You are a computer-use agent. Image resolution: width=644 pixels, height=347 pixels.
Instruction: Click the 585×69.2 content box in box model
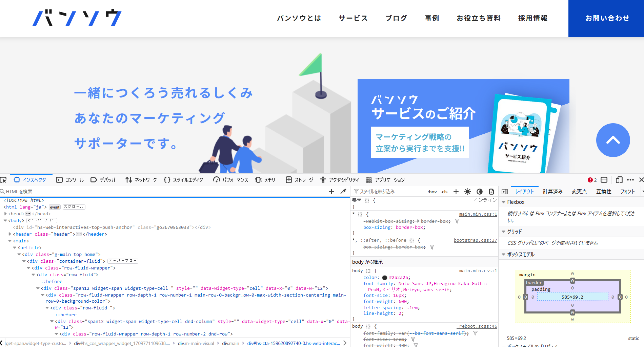(x=572, y=297)
